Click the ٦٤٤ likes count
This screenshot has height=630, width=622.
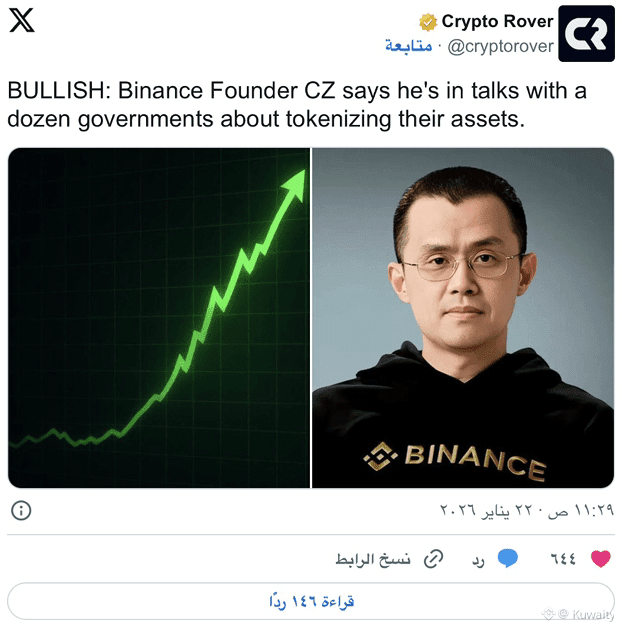[563, 559]
